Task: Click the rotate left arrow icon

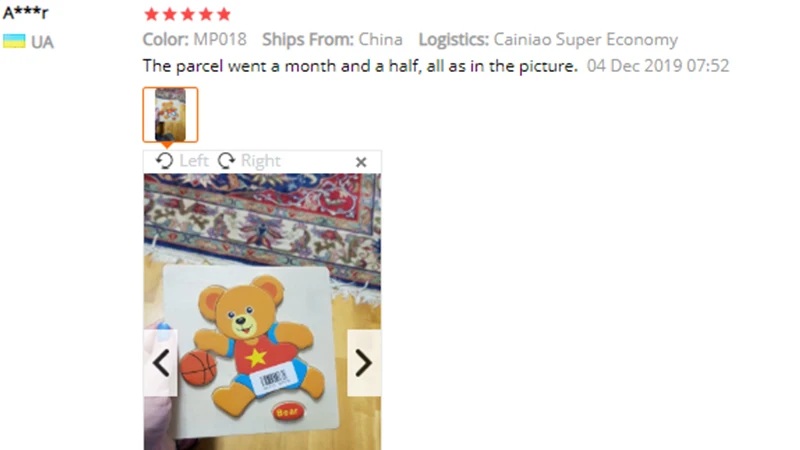Action: click(x=164, y=161)
